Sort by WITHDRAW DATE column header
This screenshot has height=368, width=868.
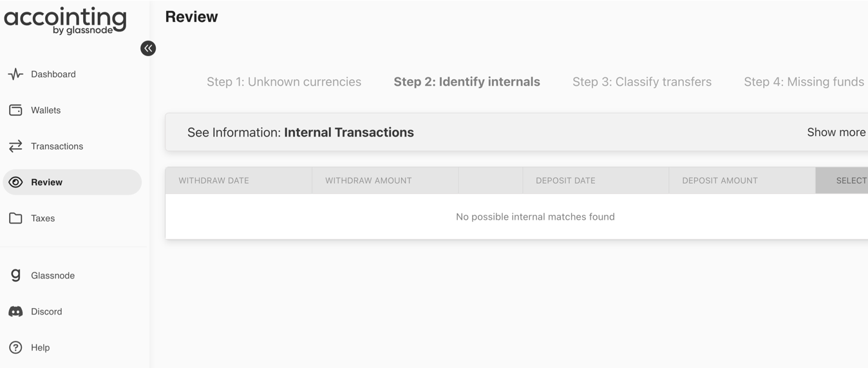[x=214, y=180]
